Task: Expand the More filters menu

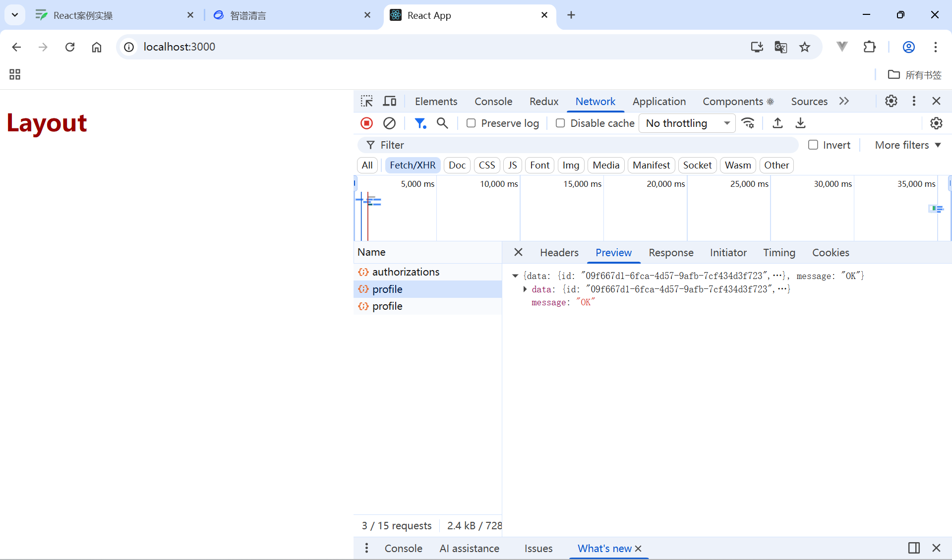Action: click(907, 145)
